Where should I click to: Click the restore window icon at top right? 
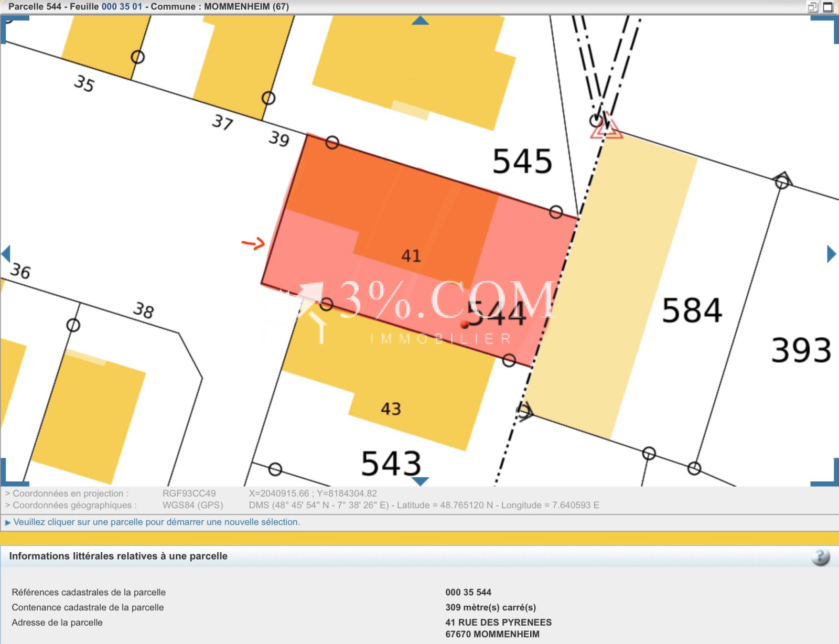point(813,7)
